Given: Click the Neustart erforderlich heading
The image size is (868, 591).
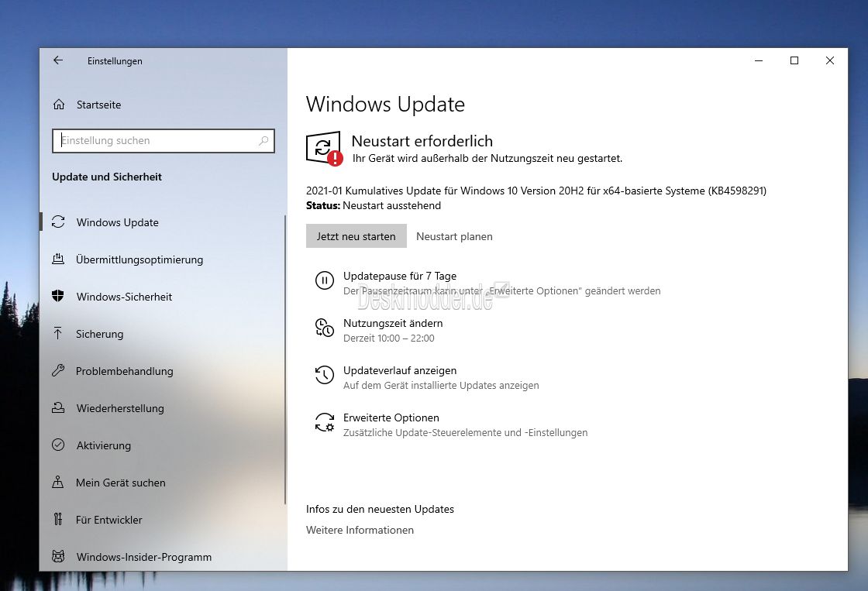Looking at the screenshot, I should (422, 141).
